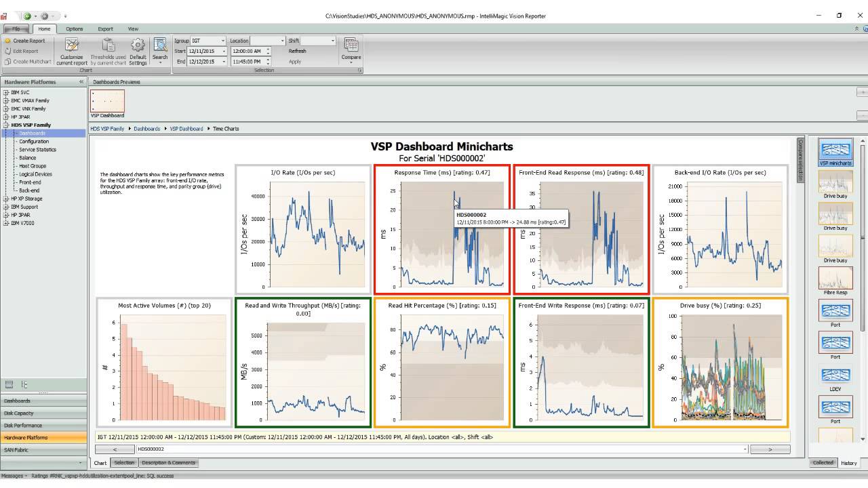Switch to the Export ribbon tab

[x=105, y=28]
